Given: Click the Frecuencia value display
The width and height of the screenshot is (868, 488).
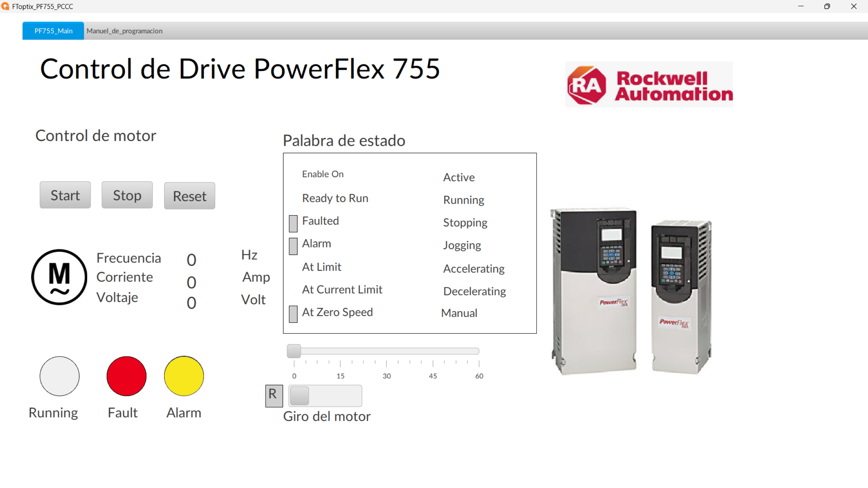Looking at the screenshot, I should pos(191,260).
